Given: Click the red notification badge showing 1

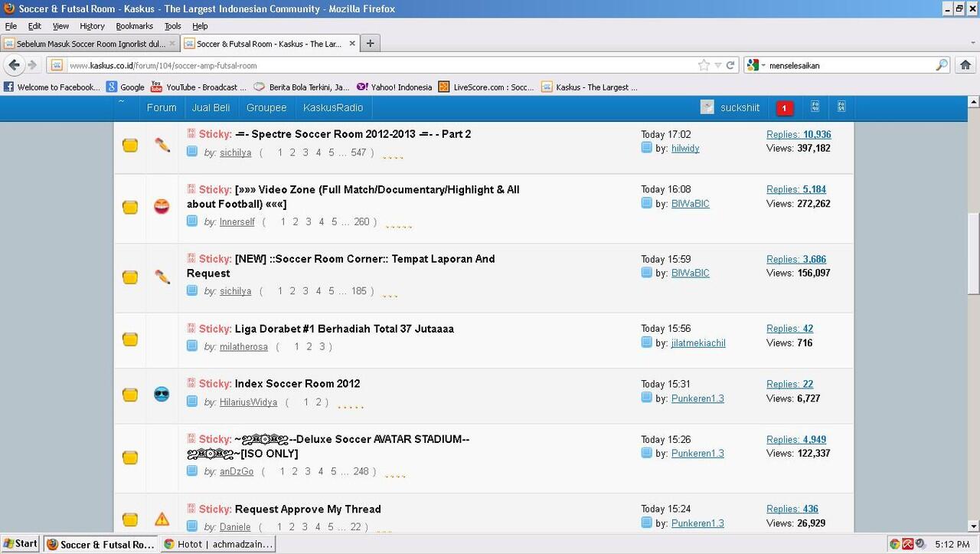Looking at the screenshot, I should pos(785,108).
